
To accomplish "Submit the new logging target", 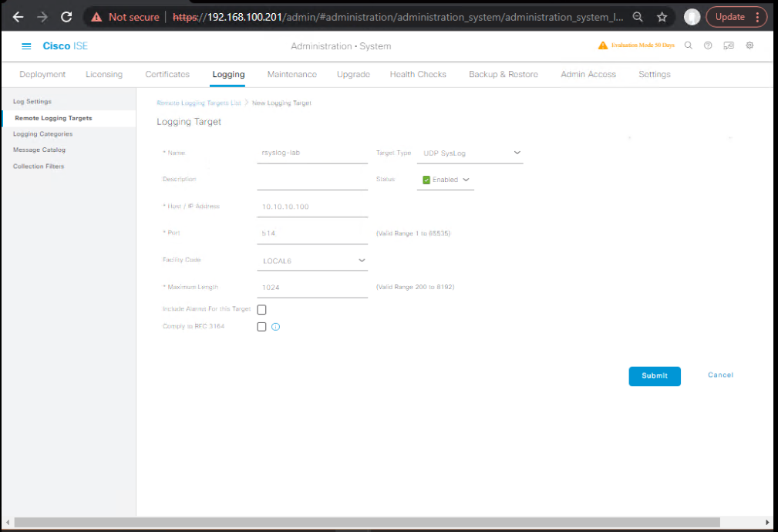I will click(654, 375).
